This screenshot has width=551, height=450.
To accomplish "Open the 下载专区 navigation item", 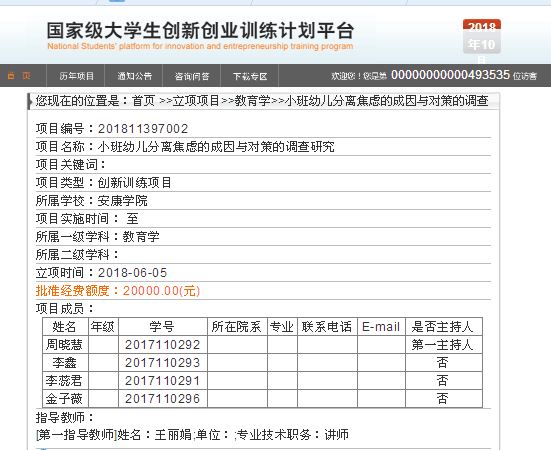I will 250,76.
